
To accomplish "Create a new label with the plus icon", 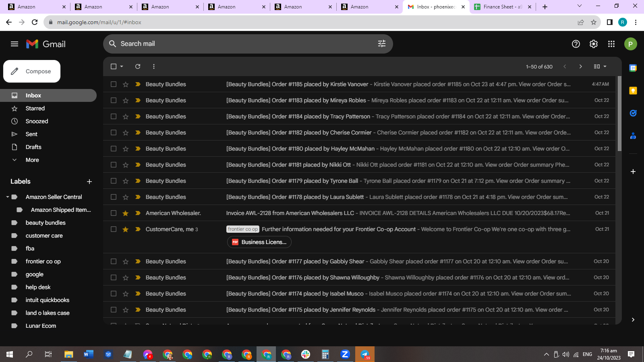I will 89,182.
